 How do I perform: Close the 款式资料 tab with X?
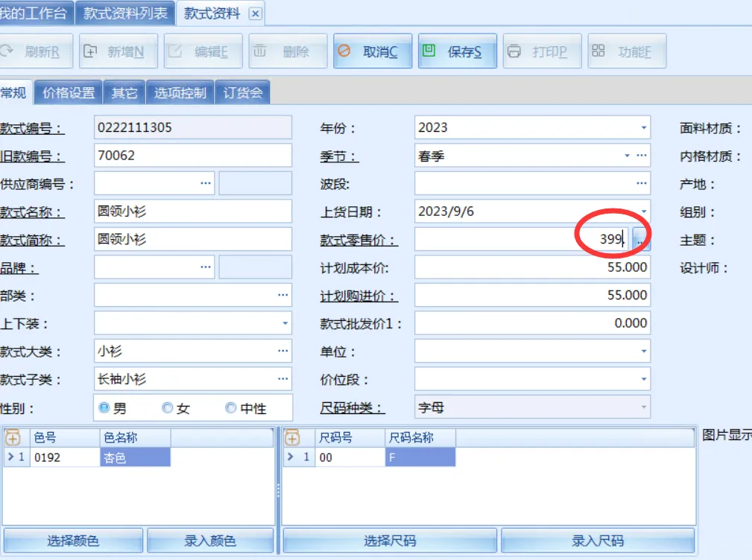(255, 13)
